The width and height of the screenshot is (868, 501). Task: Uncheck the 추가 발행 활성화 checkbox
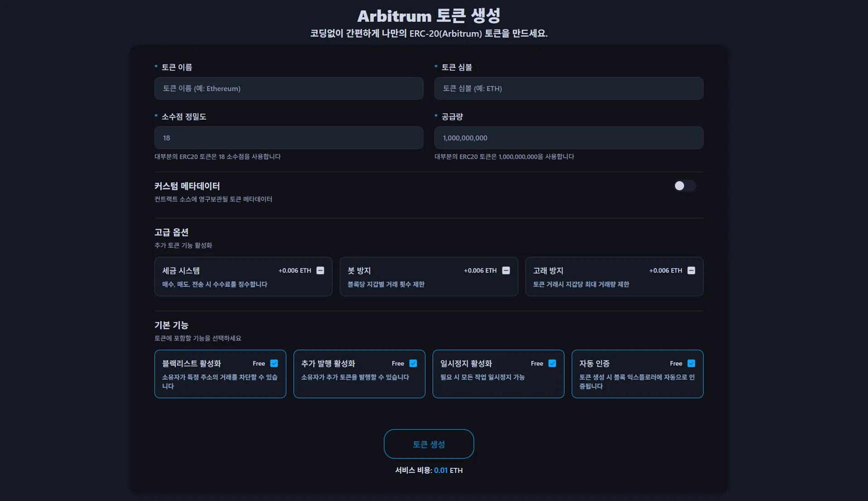coord(413,363)
